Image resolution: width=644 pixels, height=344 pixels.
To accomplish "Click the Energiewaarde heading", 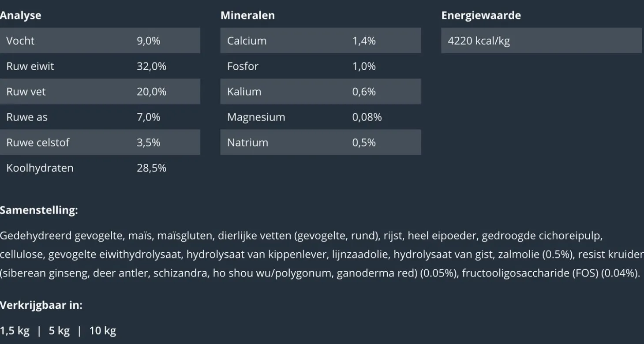I will point(481,15).
